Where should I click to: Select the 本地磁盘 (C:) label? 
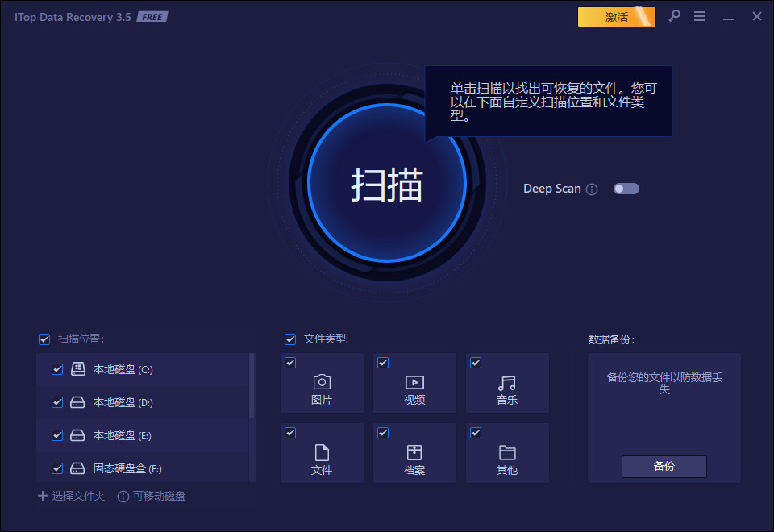pos(123,370)
